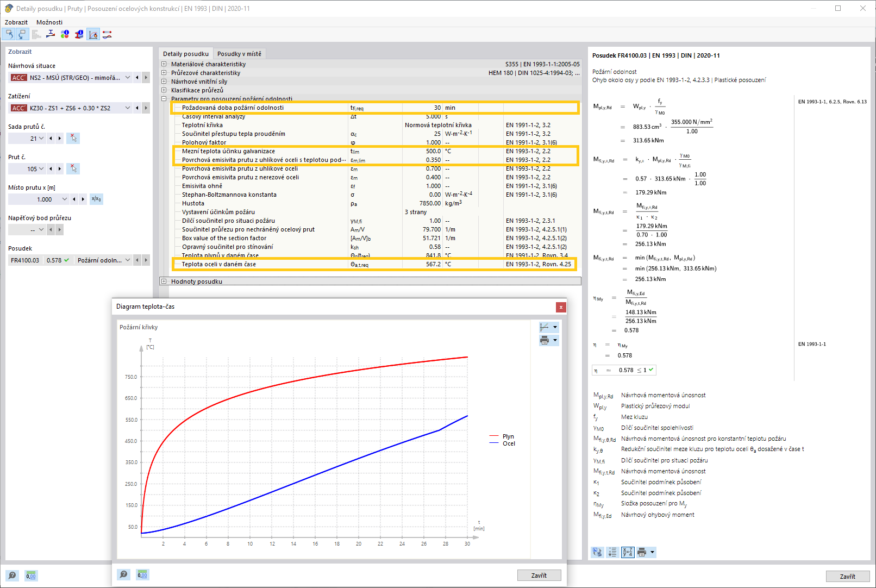Click the I-beam member toolbar icon
Image resolution: width=876 pixels, height=588 pixels.
click(51, 34)
